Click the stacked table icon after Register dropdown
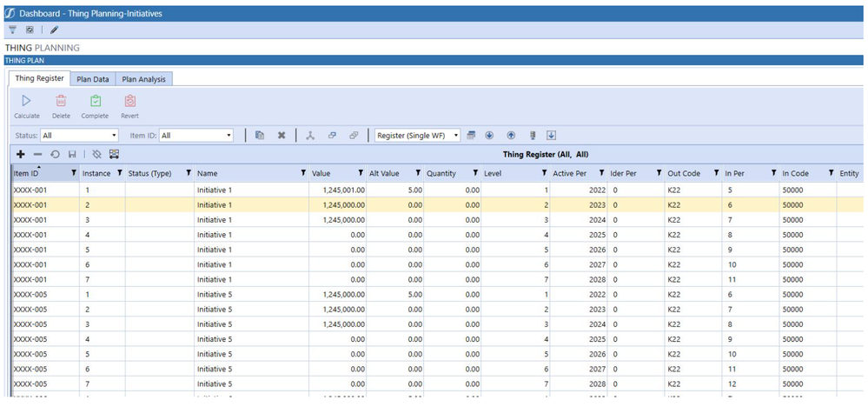The width and height of the screenshot is (868, 407). tap(471, 135)
